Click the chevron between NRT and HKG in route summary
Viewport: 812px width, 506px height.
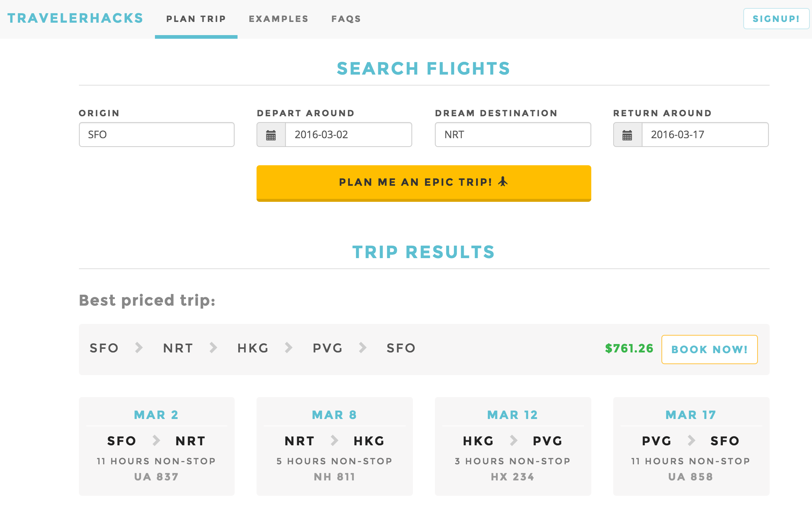point(213,348)
